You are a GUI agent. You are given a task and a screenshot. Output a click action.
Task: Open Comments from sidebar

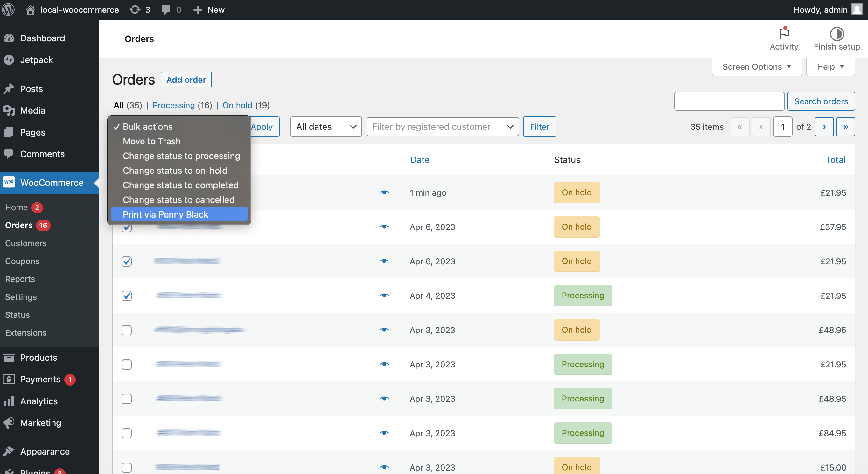click(x=50, y=154)
